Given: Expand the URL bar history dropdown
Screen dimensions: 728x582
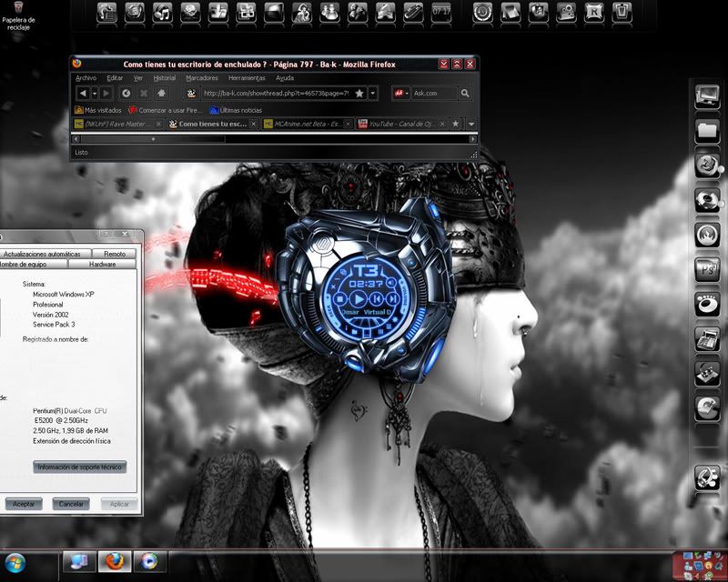Looking at the screenshot, I should pos(373,94).
